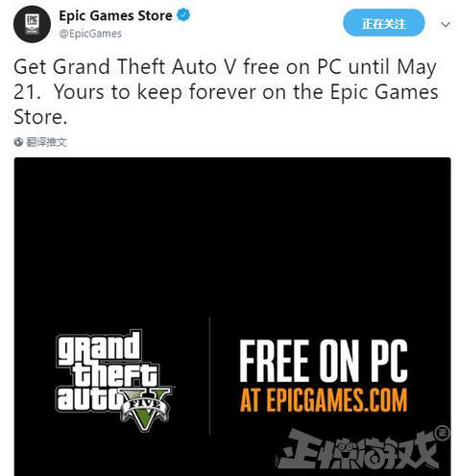The image size is (458, 476).
Task: Click the globe icon beside 翻译推文
Action: [x=18, y=142]
